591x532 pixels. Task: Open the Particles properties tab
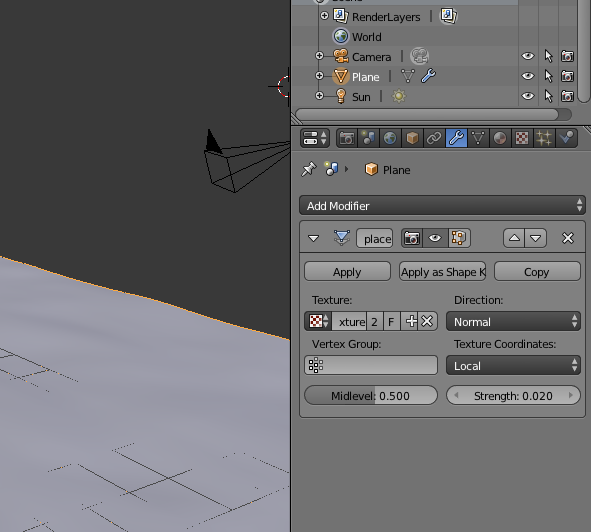[x=544, y=138]
